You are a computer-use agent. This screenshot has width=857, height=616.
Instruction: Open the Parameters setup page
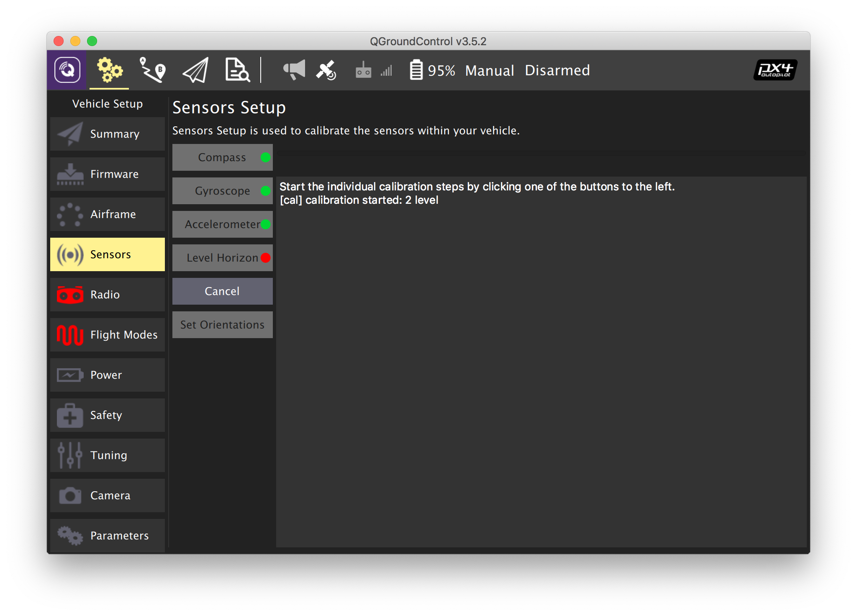tap(108, 536)
